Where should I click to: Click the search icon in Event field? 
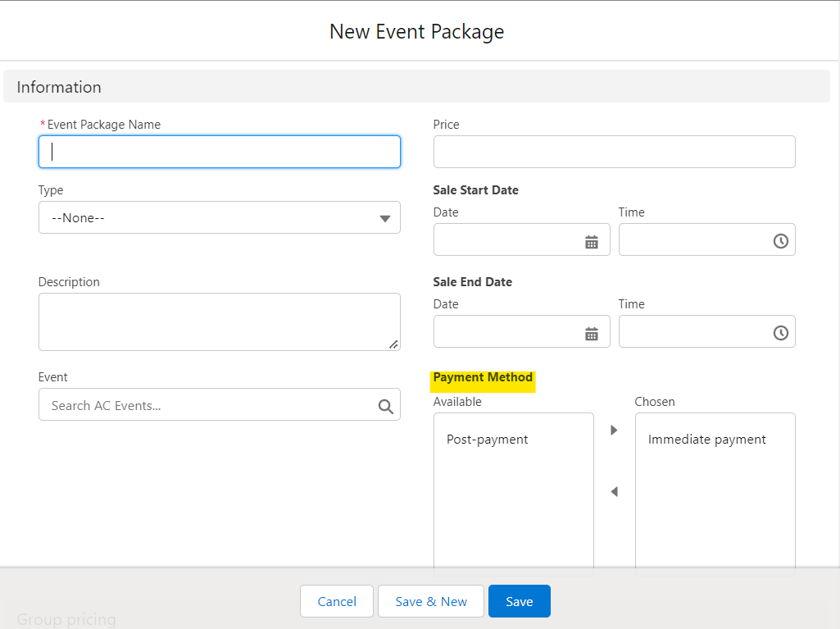click(385, 406)
